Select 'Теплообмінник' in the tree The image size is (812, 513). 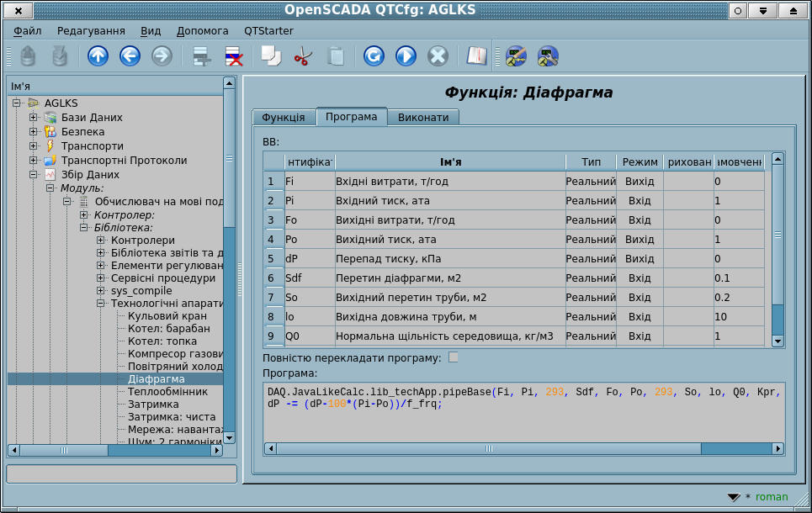[167, 392]
